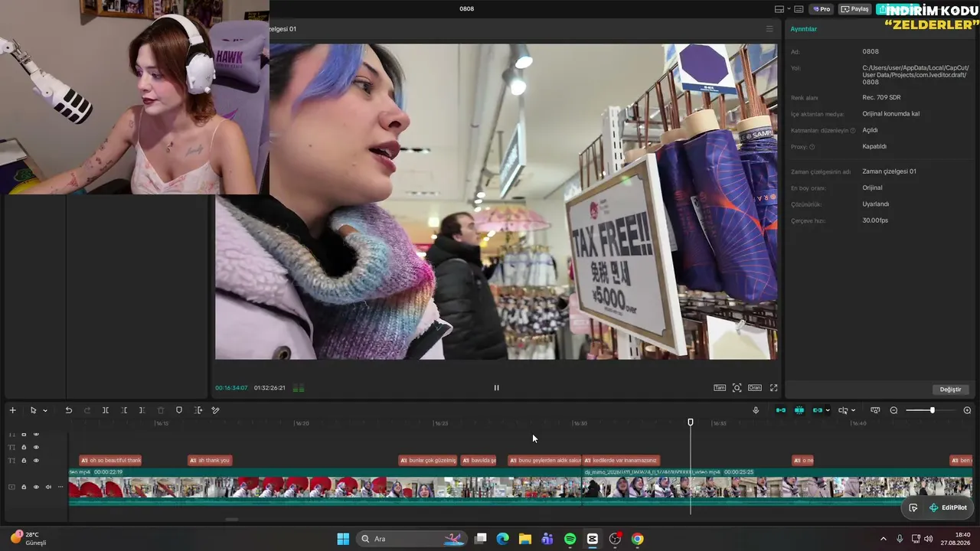Screen dimensions: 980x551
Task: Zoom in the timeline with plus icon
Action: (967, 410)
